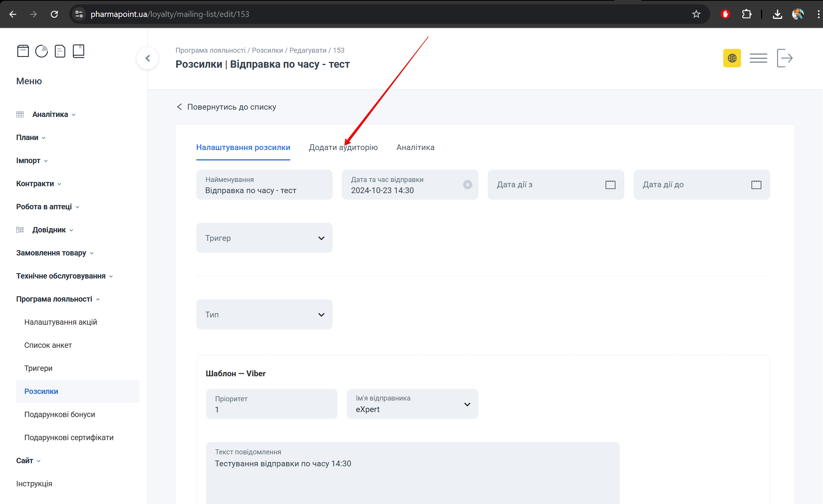Screen dimensions: 823x504
Task: Open the Ім'я відправника dropdown
Action: click(x=412, y=404)
